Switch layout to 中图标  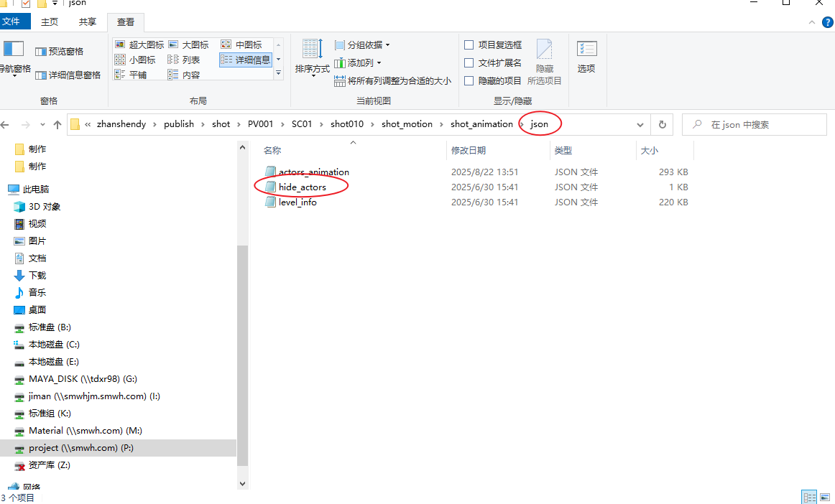click(x=241, y=45)
